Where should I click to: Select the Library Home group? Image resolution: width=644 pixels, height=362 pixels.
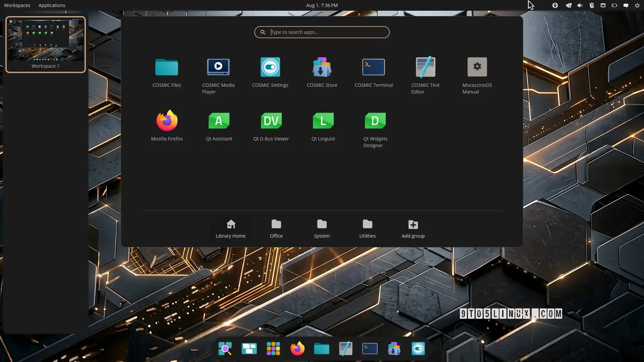(x=231, y=229)
